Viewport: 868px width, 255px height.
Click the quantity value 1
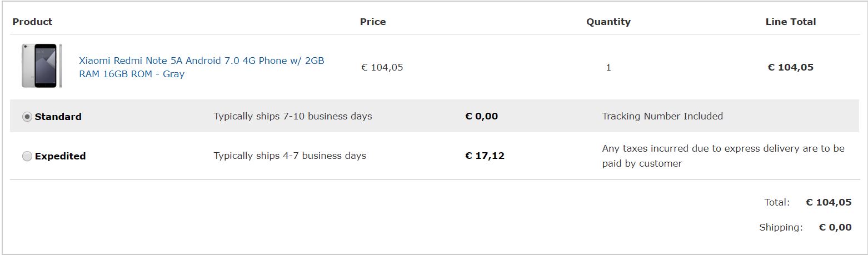click(x=608, y=67)
